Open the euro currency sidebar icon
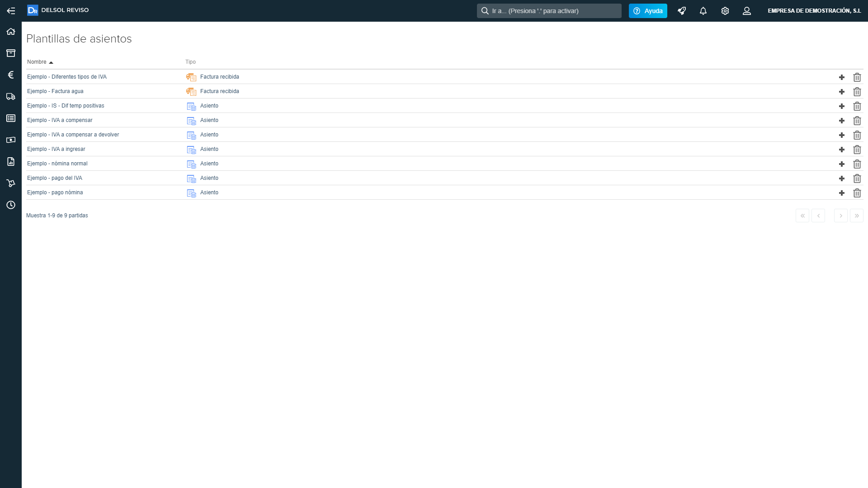Screen dimensions: 868x488 click(x=11, y=75)
